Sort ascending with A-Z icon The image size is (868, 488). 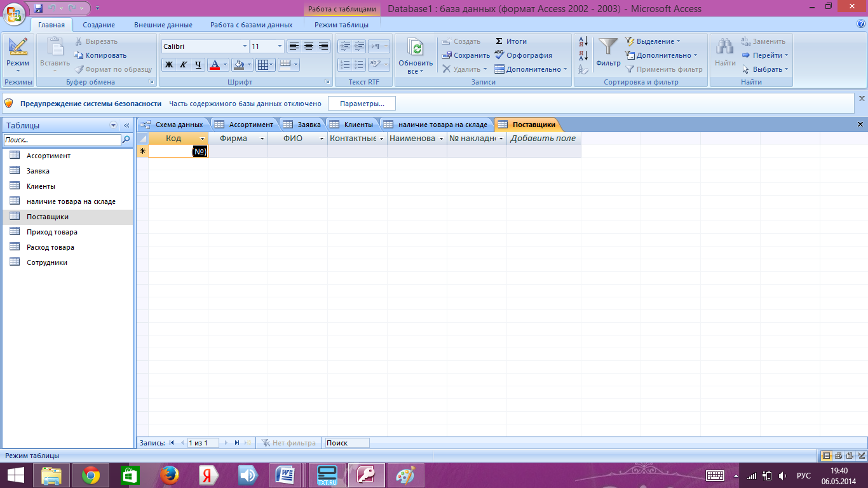tap(583, 42)
